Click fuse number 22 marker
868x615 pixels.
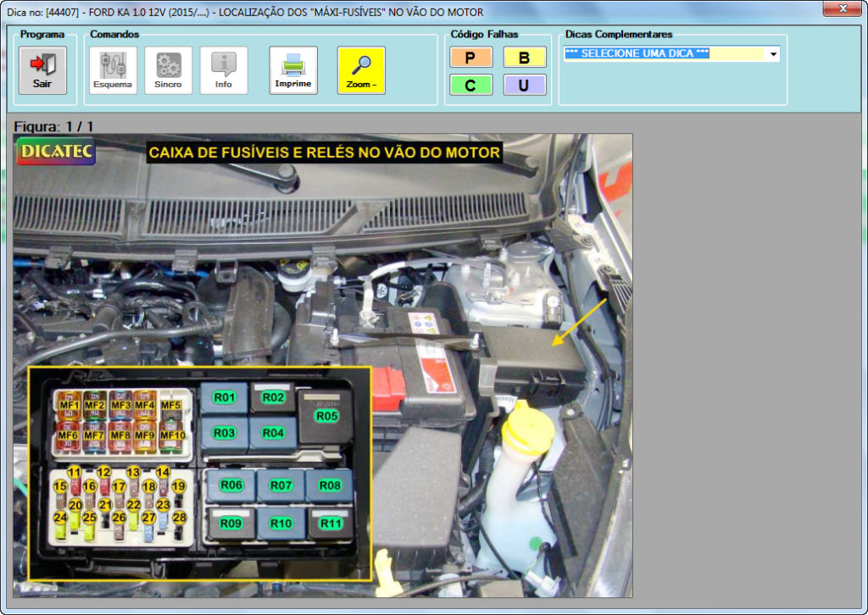coord(133,505)
